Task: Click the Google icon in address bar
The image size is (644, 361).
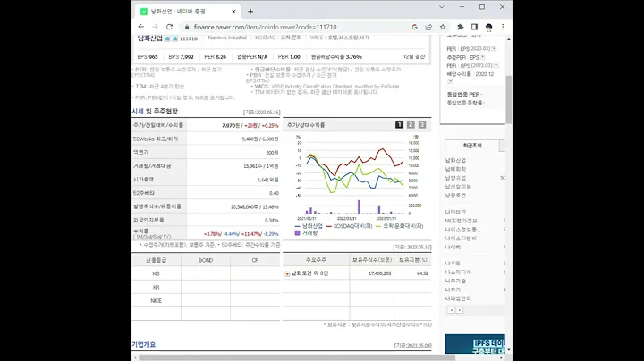Action: (414, 27)
